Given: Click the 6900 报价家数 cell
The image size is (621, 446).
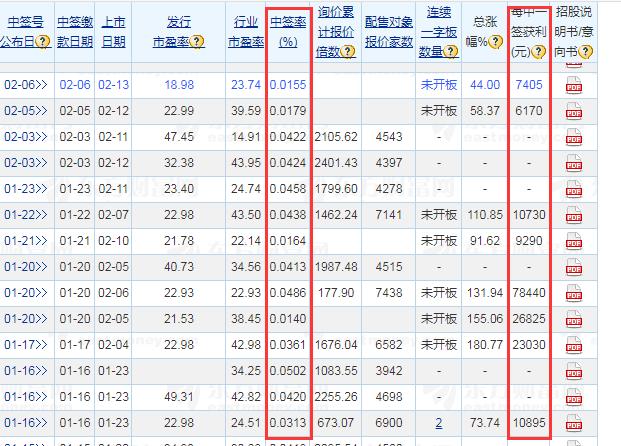Looking at the screenshot, I should tap(389, 423).
